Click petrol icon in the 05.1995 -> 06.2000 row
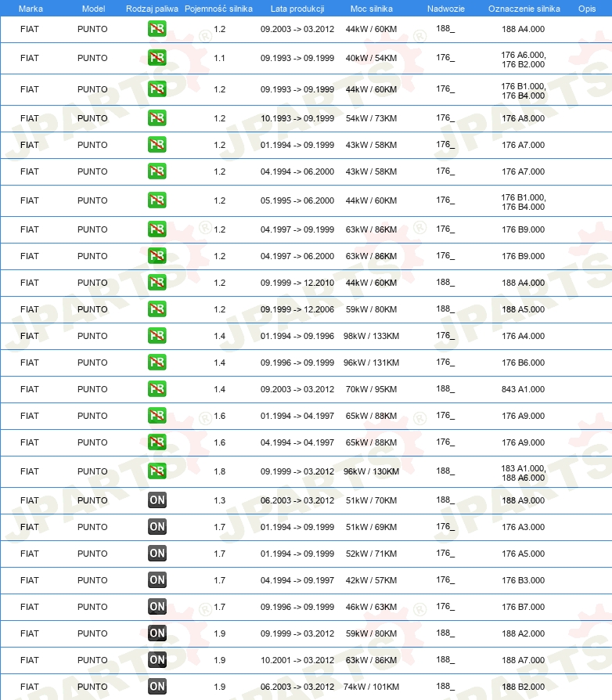 coord(157,200)
